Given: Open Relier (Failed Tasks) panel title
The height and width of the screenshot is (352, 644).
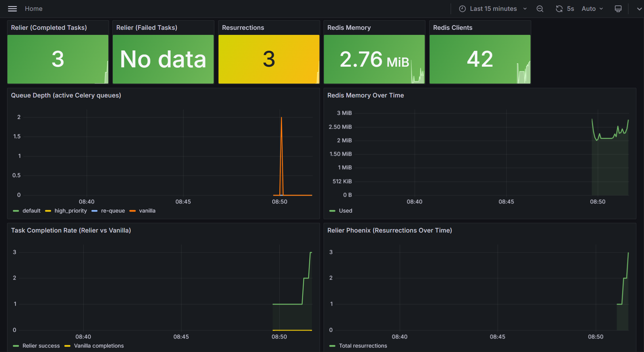Looking at the screenshot, I should [147, 28].
